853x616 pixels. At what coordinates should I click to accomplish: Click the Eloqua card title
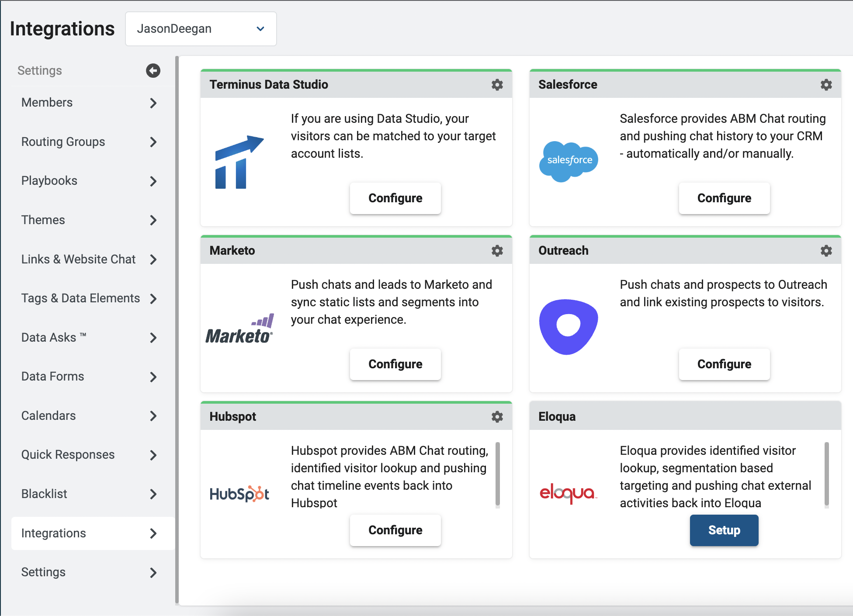557,417
